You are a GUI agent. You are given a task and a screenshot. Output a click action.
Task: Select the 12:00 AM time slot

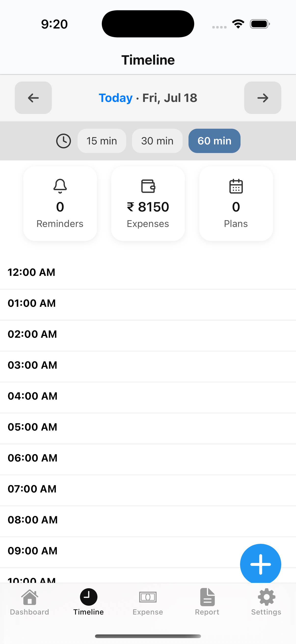(x=148, y=272)
